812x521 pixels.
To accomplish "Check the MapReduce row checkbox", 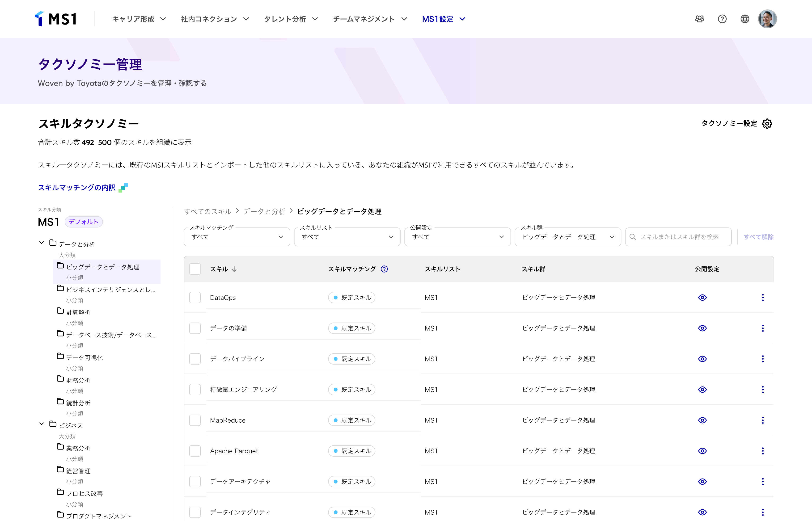I will point(195,420).
